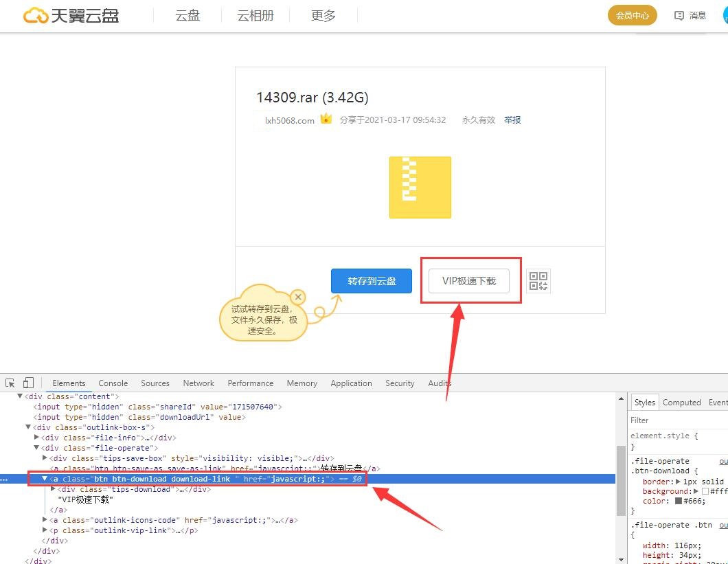Image resolution: width=728 pixels, height=564 pixels.
Task: Switch to the Network tab
Action: coord(198,383)
